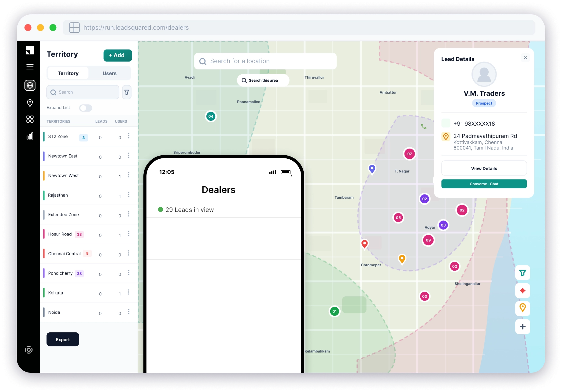Click the LEADS column header
The width and height of the screenshot is (562, 392).
[101, 121]
